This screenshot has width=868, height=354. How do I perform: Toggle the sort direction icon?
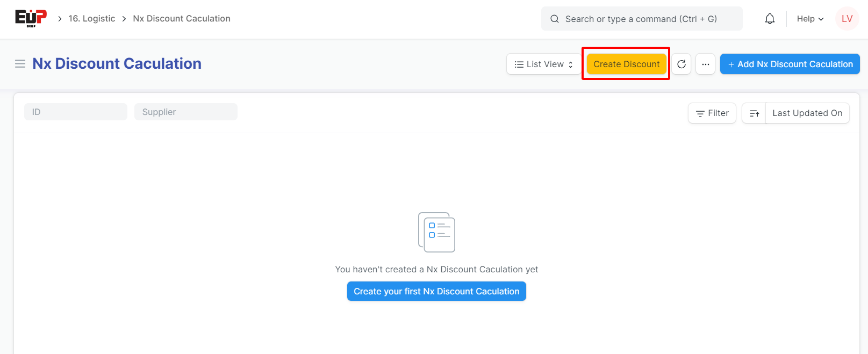[x=754, y=113]
